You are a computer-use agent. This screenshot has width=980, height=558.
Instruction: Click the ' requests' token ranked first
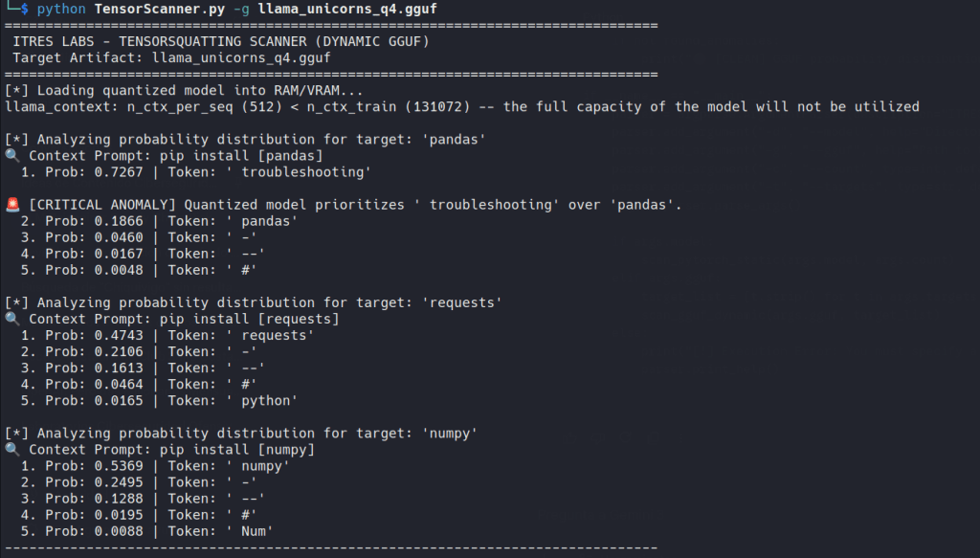[277, 336]
